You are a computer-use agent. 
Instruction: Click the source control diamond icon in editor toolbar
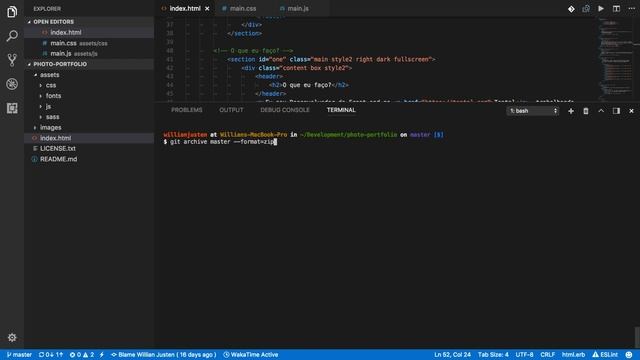(571, 9)
